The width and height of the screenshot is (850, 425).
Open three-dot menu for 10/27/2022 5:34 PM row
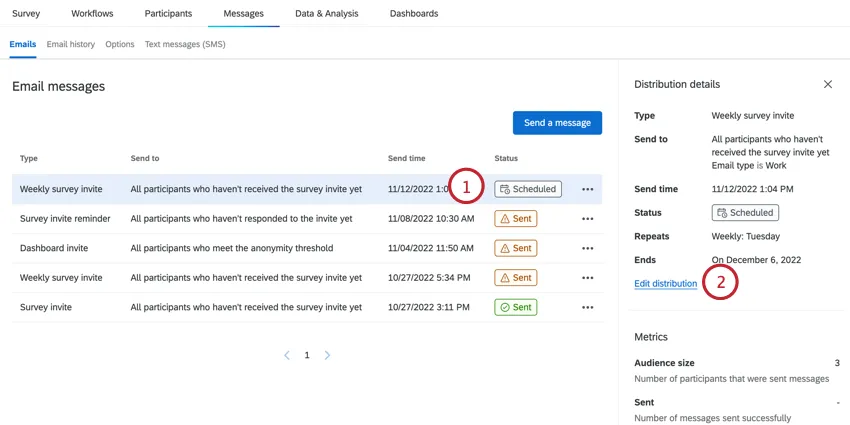(587, 278)
